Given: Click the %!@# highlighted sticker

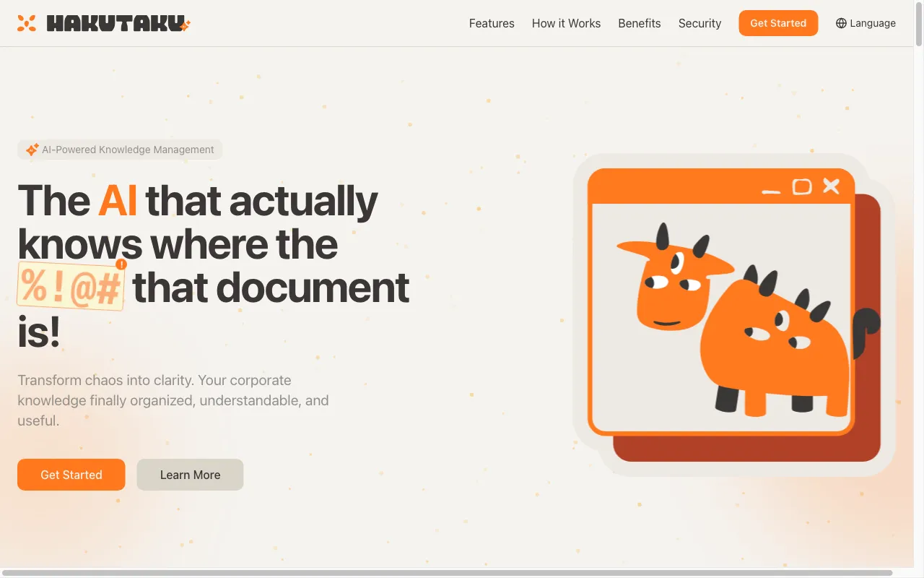Looking at the screenshot, I should [71, 287].
